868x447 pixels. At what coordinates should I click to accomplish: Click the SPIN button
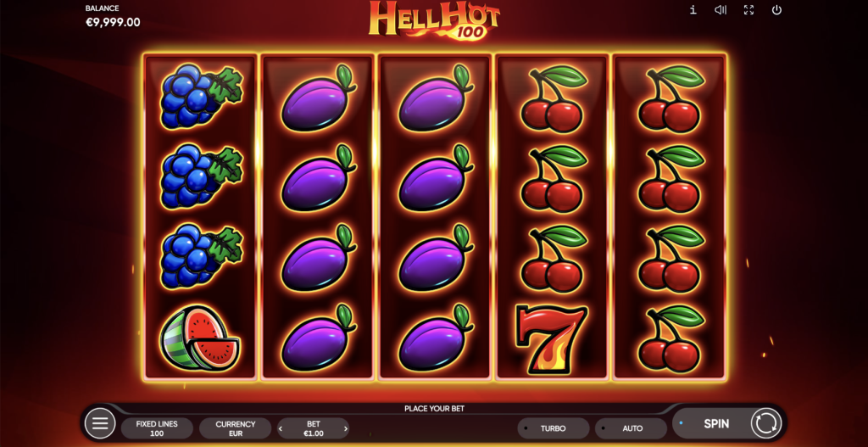715,424
